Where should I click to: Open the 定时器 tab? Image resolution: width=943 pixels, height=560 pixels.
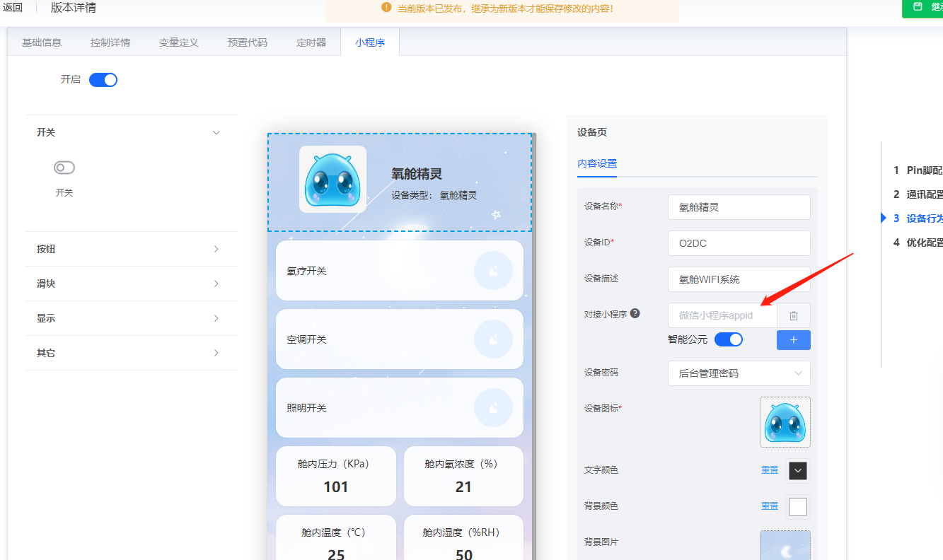311,42
